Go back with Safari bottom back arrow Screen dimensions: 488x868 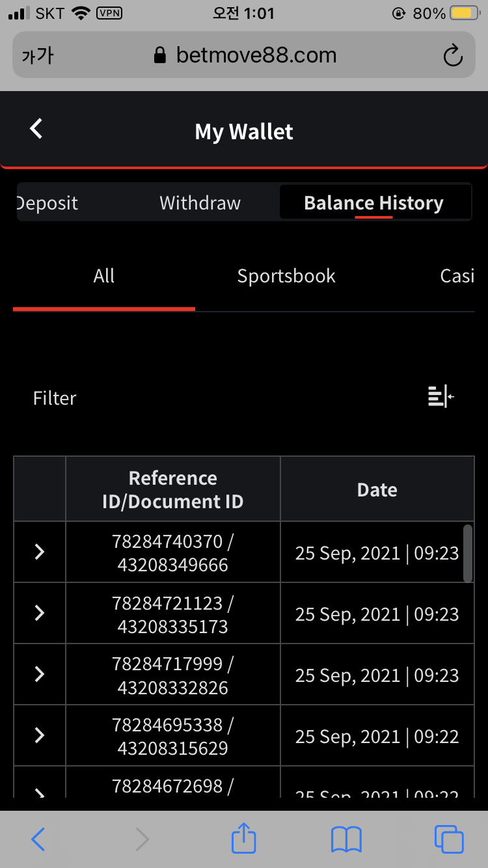pyautogui.click(x=38, y=839)
